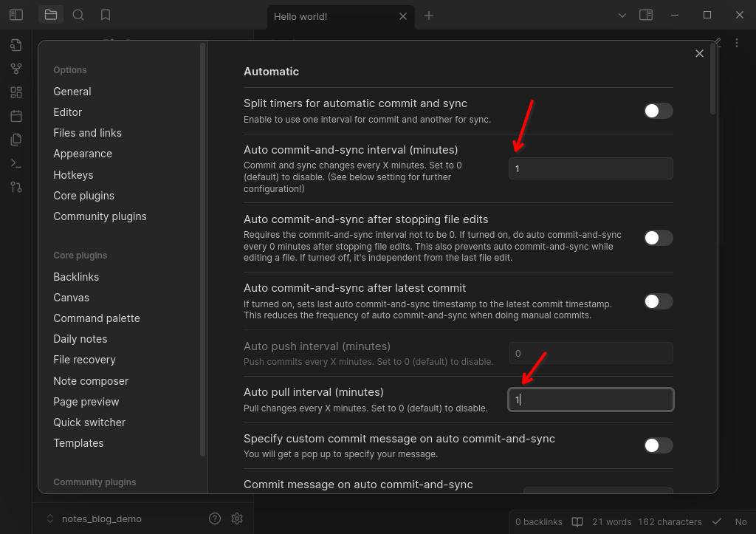This screenshot has width=756, height=534.
Task: Expand the tab list dropdown chevron
Action: pos(622,16)
